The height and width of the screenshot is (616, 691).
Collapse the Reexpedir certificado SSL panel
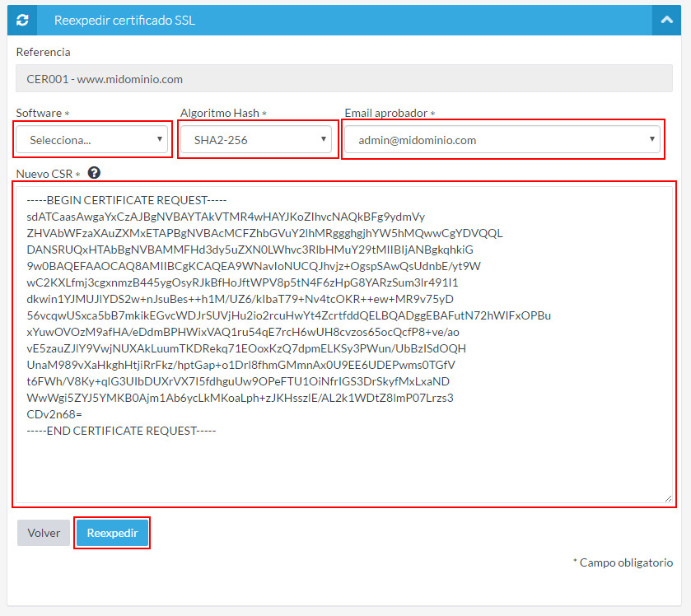665,20
